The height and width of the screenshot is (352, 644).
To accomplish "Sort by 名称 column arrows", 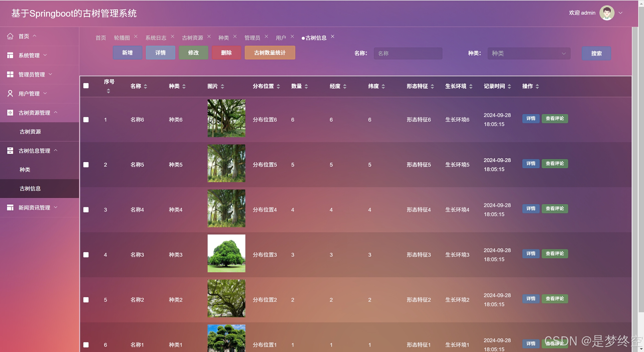I will [x=145, y=86].
